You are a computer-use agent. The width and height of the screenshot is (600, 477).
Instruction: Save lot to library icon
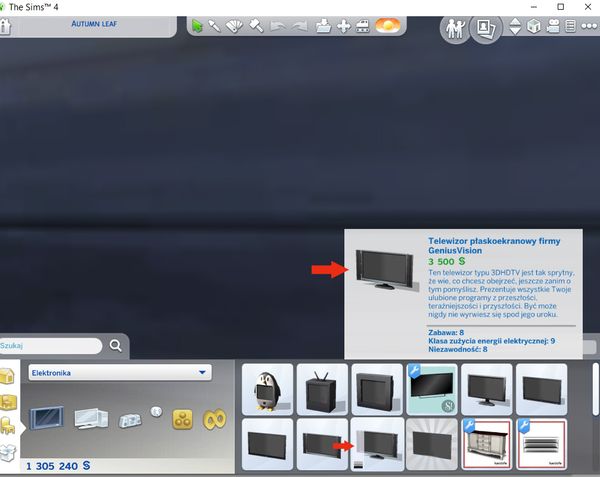pyautogui.click(x=323, y=26)
